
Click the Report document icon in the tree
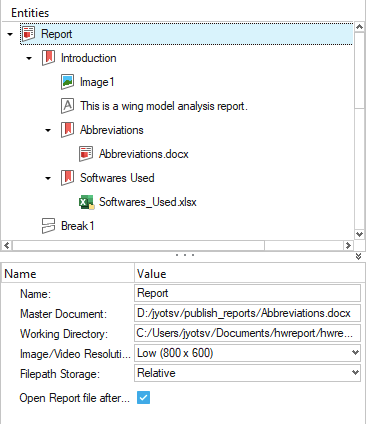point(29,34)
